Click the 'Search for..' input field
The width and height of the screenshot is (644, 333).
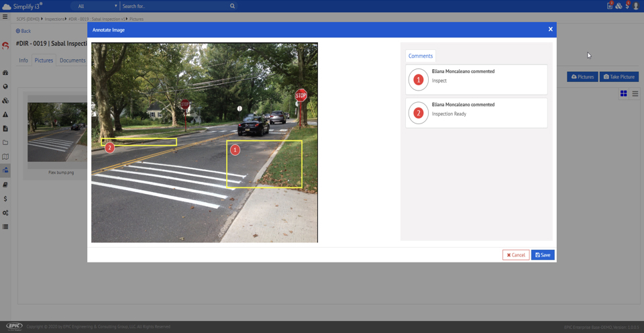[x=174, y=6]
